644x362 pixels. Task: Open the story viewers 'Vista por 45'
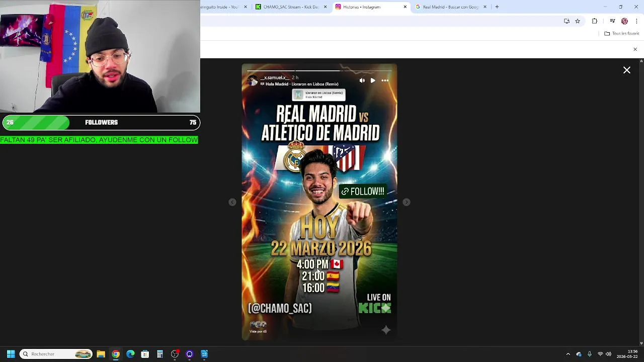[258, 327]
